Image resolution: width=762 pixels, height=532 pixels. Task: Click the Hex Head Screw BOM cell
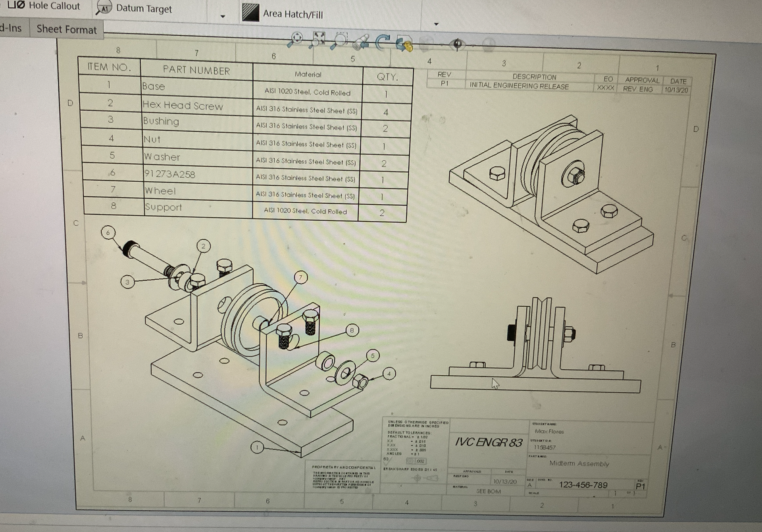[183, 106]
